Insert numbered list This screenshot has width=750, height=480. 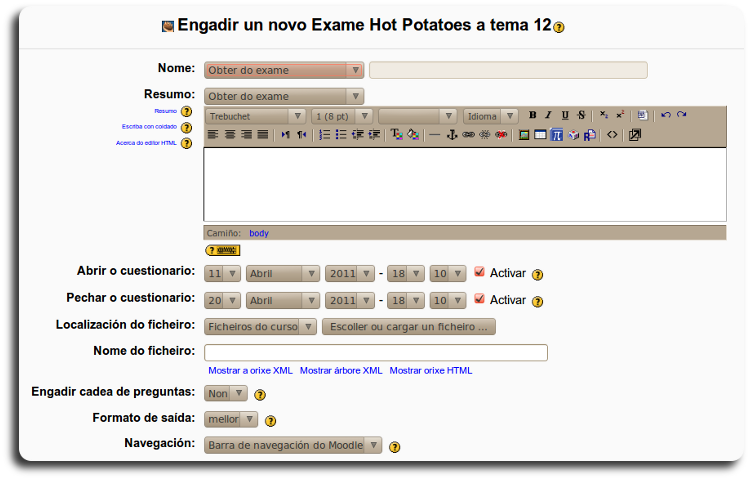(x=325, y=135)
